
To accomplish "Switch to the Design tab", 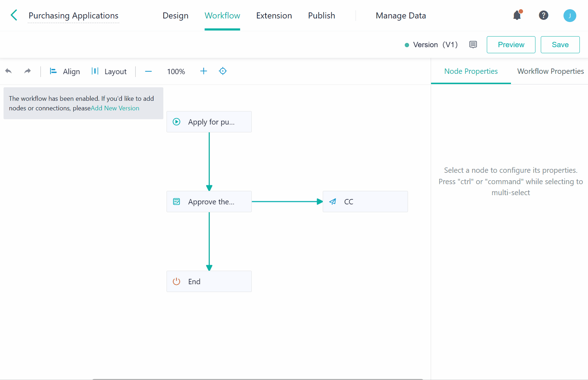I will (x=175, y=16).
